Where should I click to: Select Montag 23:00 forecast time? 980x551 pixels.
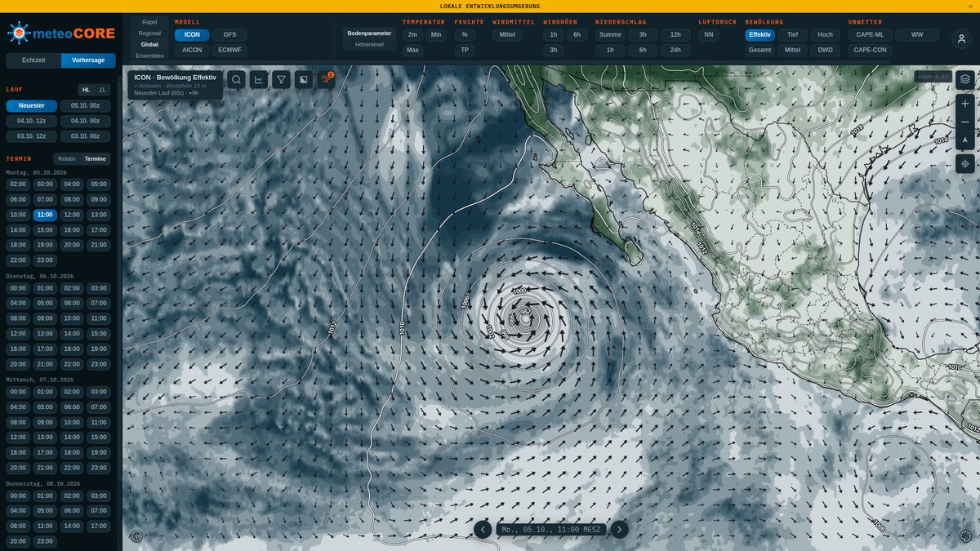pyautogui.click(x=45, y=260)
